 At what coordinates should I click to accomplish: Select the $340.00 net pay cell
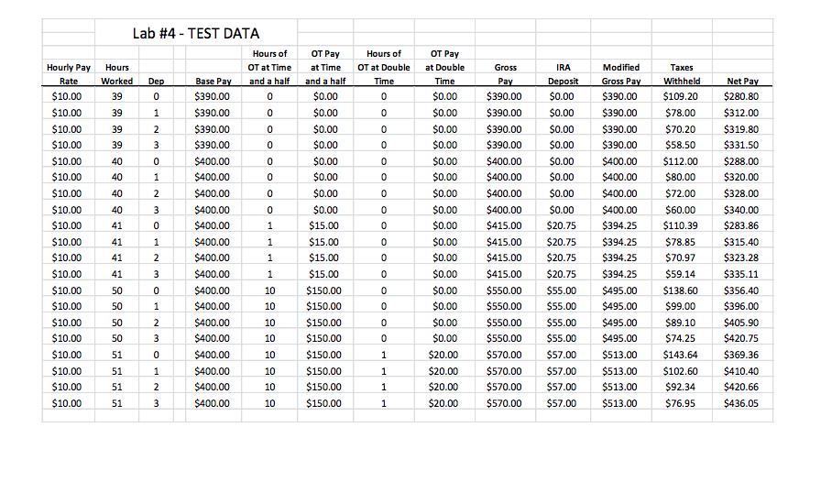coord(741,210)
